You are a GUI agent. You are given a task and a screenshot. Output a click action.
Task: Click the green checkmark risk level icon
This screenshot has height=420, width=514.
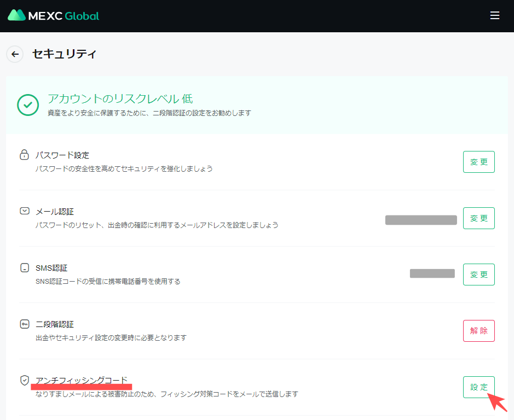pos(28,105)
